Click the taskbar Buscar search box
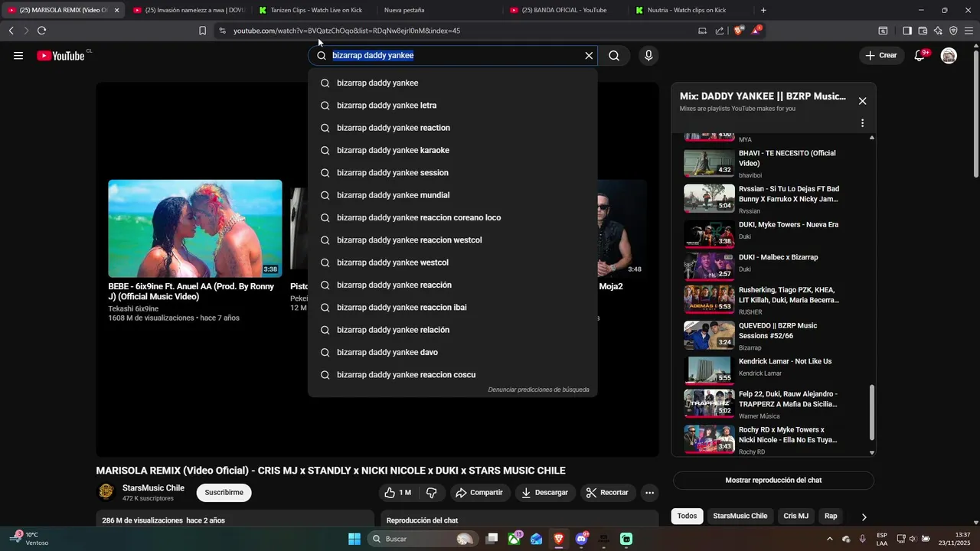 (x=423, y=539)
